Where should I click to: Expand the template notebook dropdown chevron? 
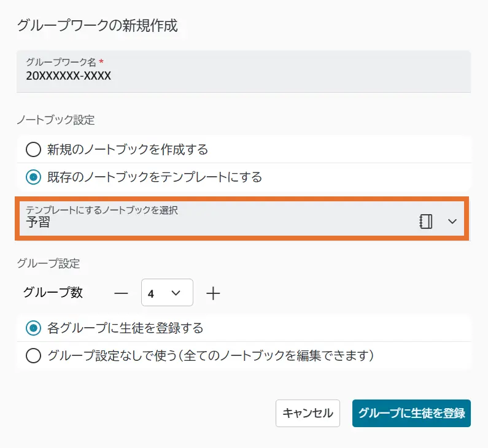click(452, 221)
